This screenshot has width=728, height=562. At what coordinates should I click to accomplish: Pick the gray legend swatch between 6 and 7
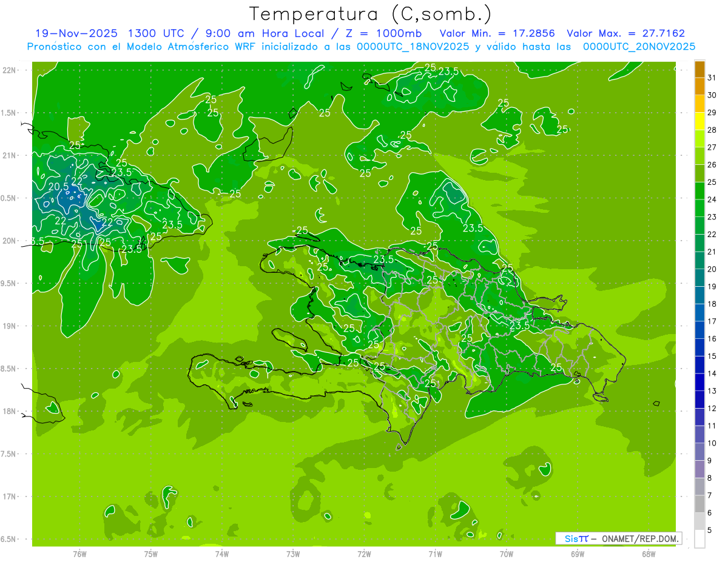pos(699,504)
